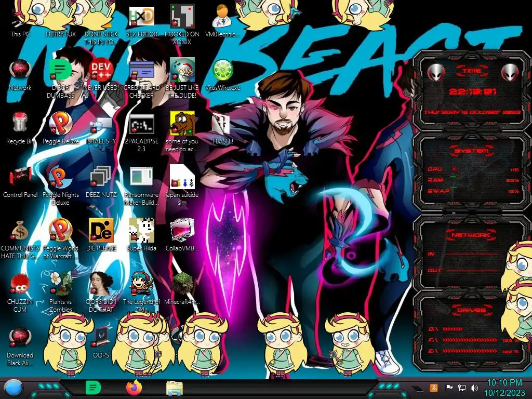
Task: Launch Firefox from the taskbar
Action: 134,388
